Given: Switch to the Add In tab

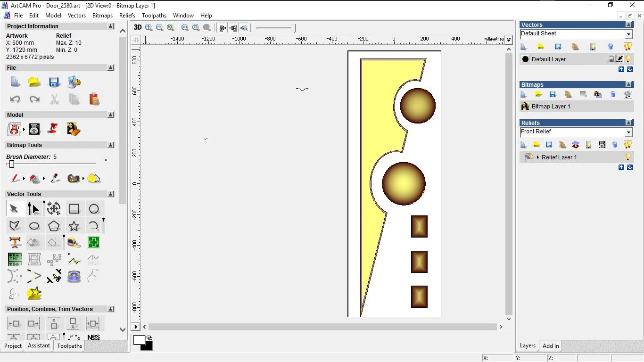Looking at the screenshot, I should (551, 346).
